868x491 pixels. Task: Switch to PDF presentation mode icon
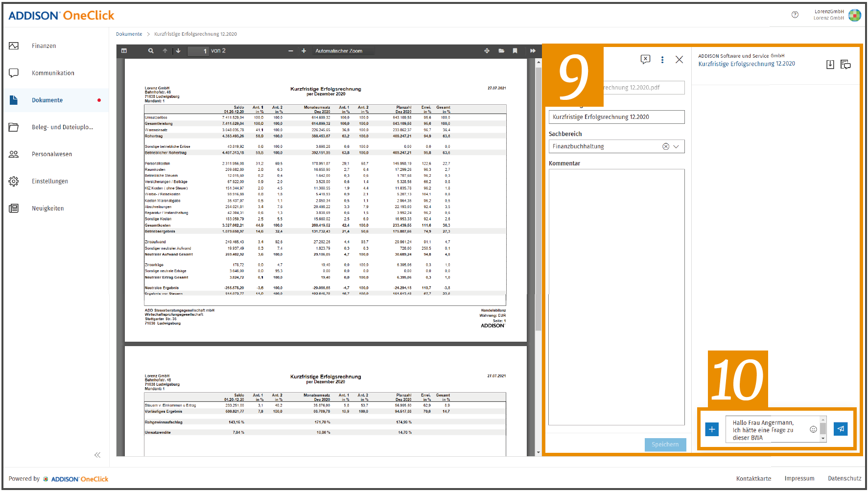(x=487, y=51)
